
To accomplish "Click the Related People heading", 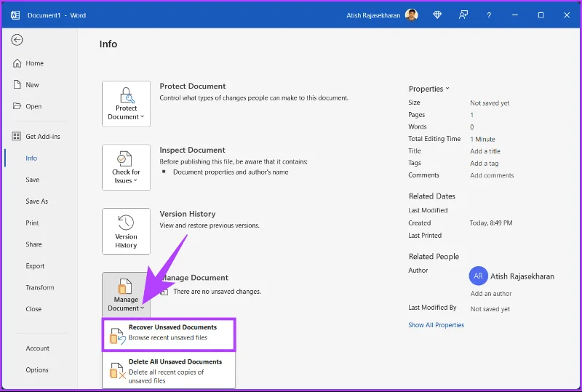I will [434, 257].
